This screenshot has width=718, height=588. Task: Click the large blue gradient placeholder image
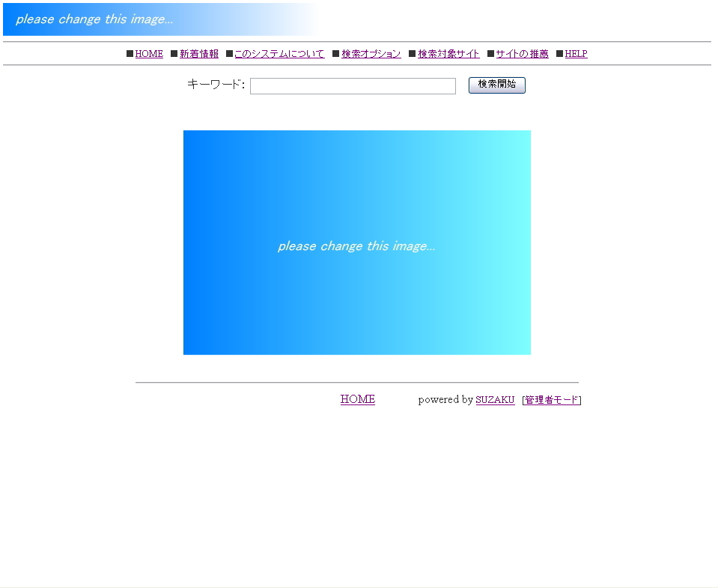pyautogui.click(x=356, y=242)
